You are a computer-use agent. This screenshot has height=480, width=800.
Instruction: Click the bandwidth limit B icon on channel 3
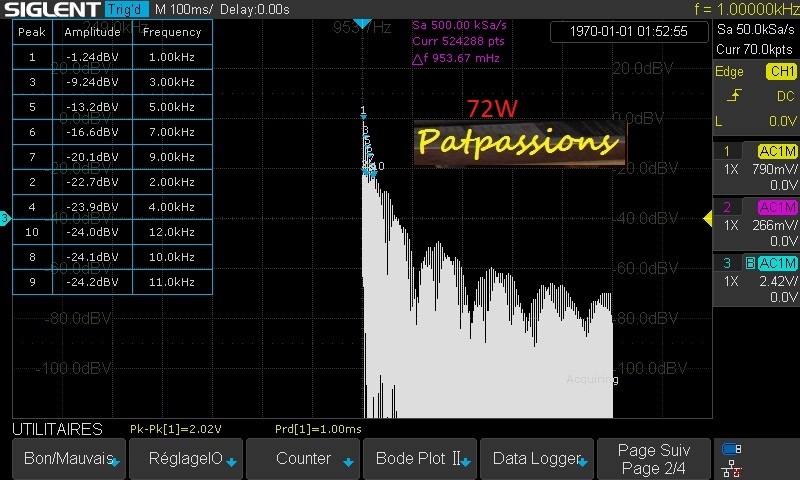pos(750,263)
